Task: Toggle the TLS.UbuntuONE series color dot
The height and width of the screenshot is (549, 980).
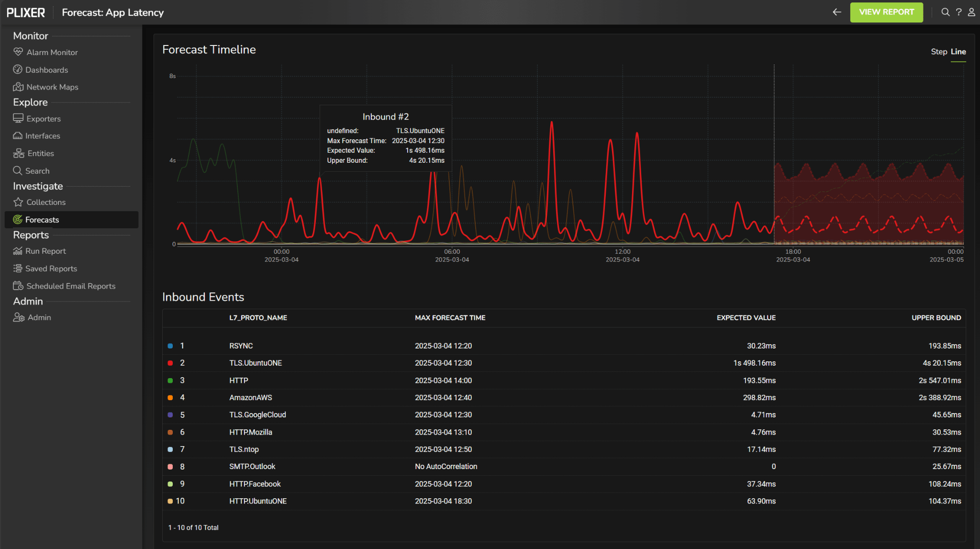Action: [170, 363]
